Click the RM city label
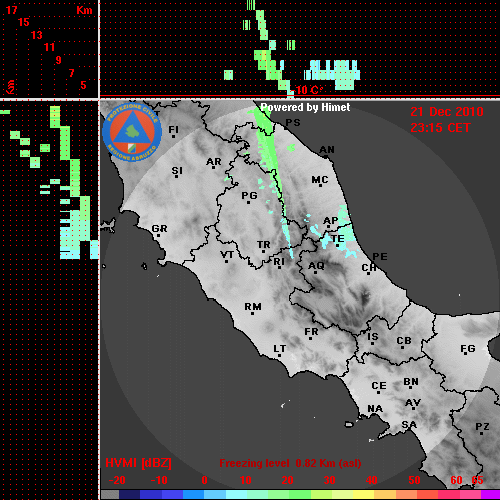 [253, 307]
